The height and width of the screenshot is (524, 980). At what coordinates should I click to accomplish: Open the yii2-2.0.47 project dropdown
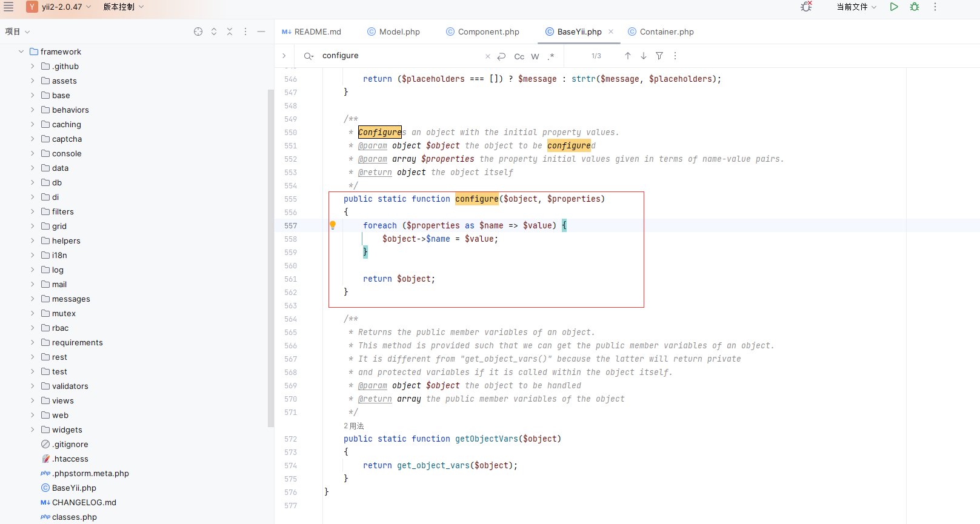59,7
